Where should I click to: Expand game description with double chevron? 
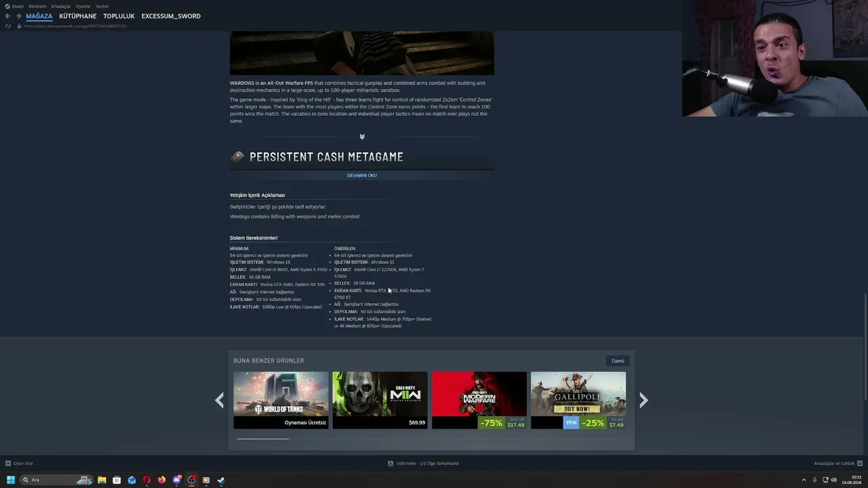pos(362,137)
